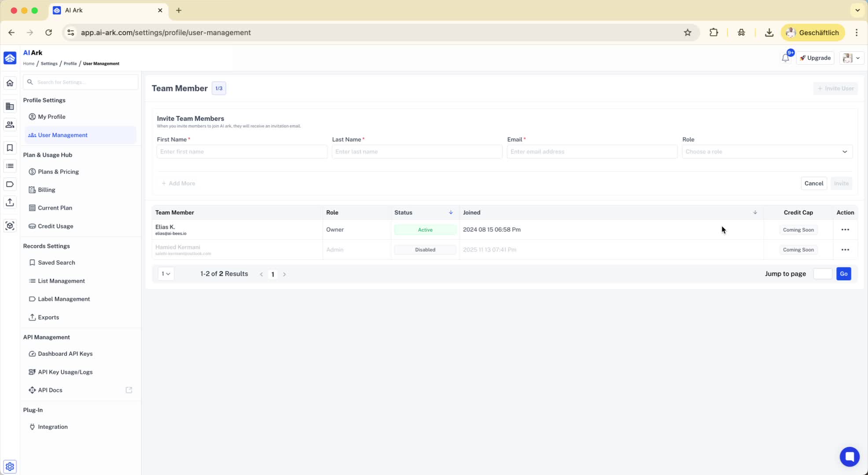Open the account avatar dropdown
Image resolution: width=868 pixels, height=475 pixels.
tap(851, 58)
